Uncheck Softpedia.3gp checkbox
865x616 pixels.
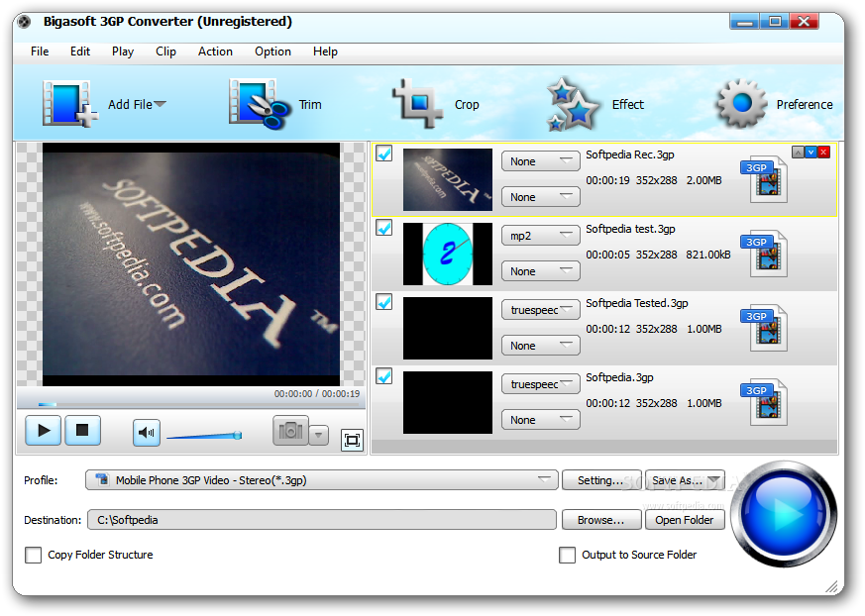pyautogui.click(x=384, y=376)
